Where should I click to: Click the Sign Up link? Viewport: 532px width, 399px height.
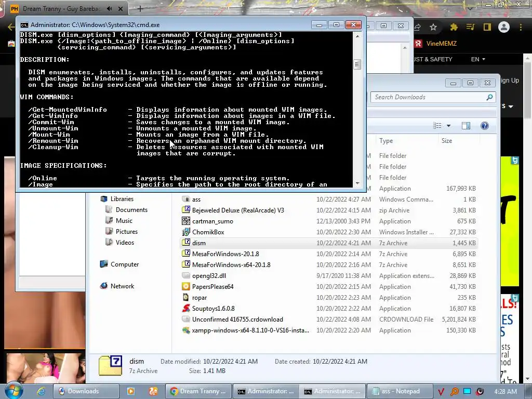[x=510, y=81]
